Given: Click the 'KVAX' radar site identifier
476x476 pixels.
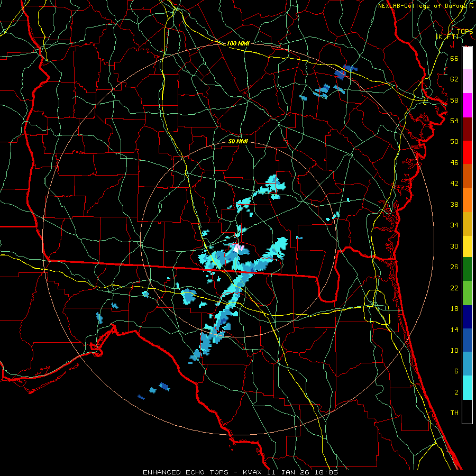Looking at the screenshot, I should tap(253, 472).
